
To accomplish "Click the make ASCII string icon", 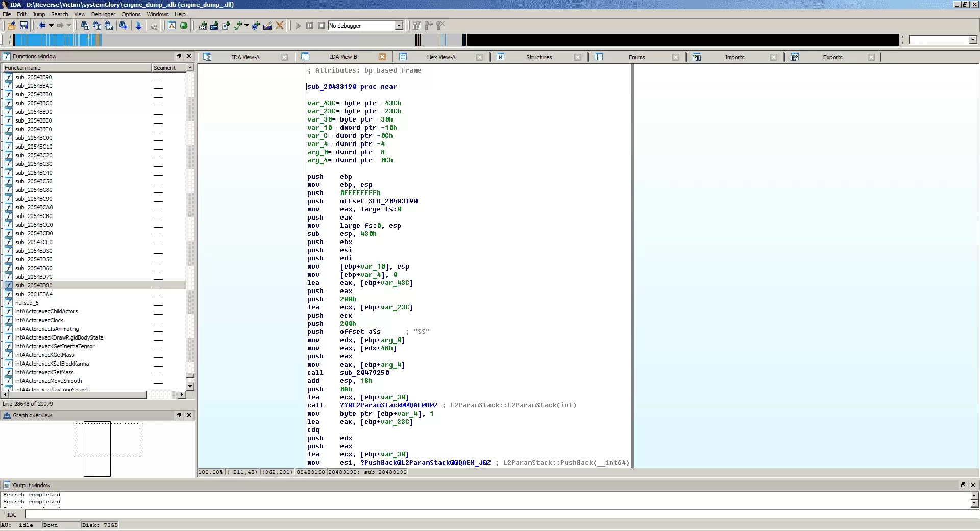I will click(226, 26).
